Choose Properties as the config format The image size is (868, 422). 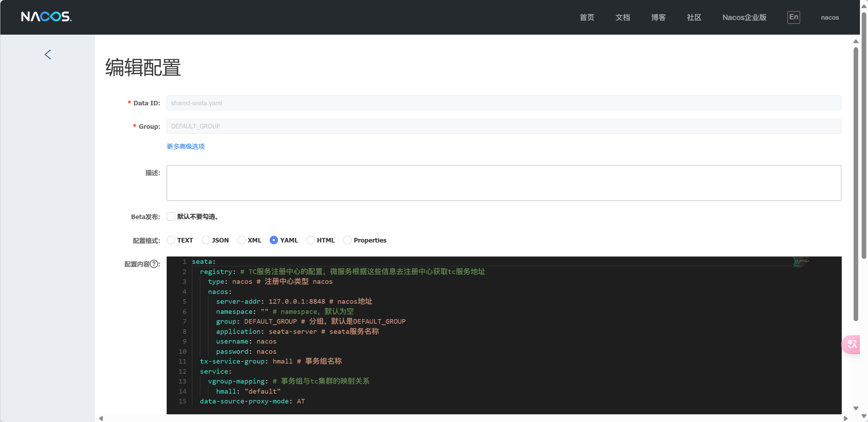click(x=347, y=240)
